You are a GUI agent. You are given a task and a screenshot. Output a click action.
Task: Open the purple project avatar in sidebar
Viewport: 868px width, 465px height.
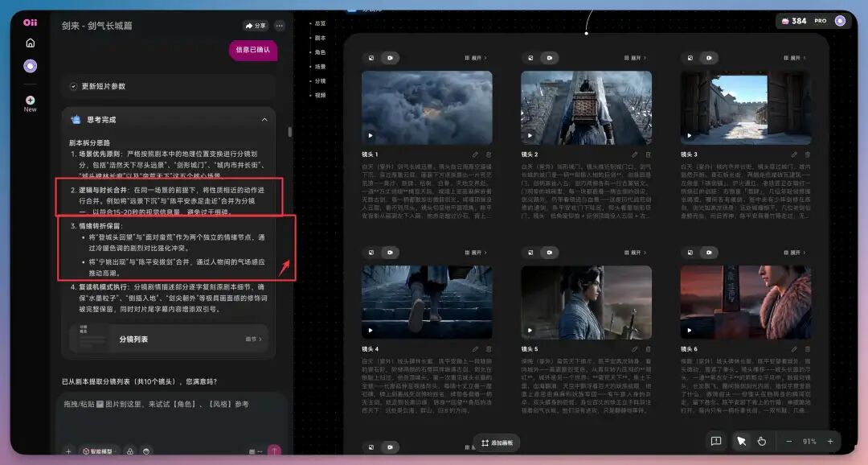pyautogui.click(x=31, y=66)
